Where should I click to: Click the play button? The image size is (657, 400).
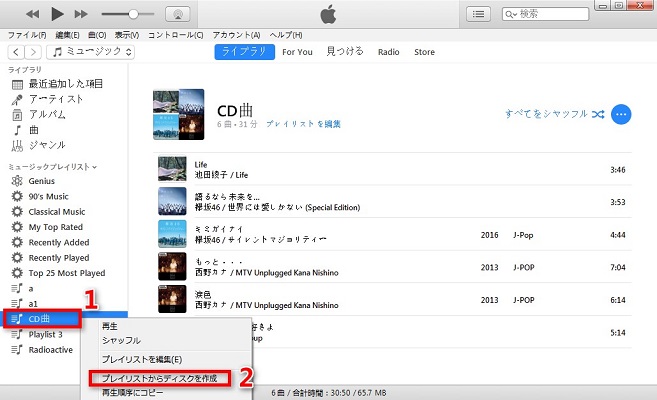pyautogui.click(x=57, y=14)
